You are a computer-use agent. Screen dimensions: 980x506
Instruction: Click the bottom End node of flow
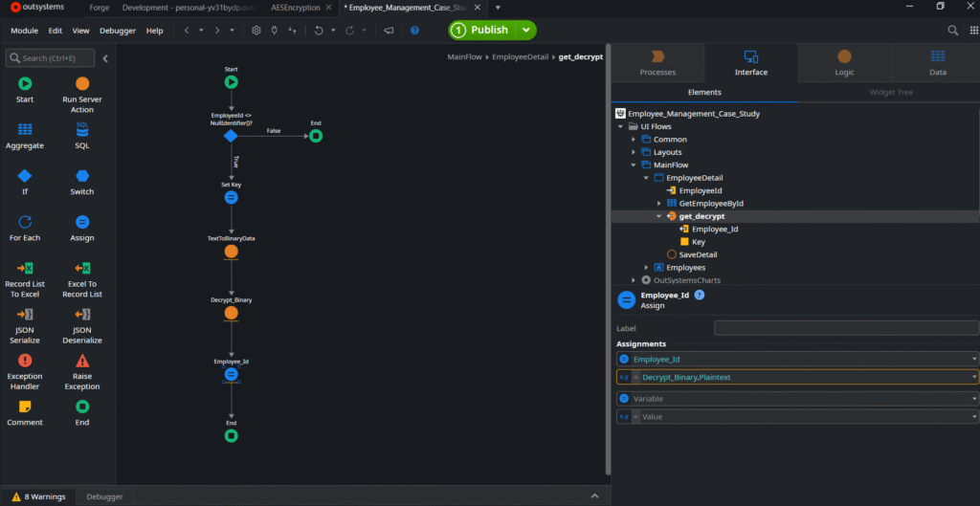click(232, 436)
